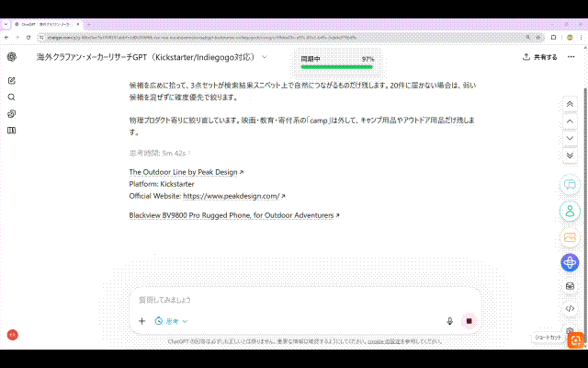
Task: Open the cookie settings link in footer
Action: [x=384, y=341]
